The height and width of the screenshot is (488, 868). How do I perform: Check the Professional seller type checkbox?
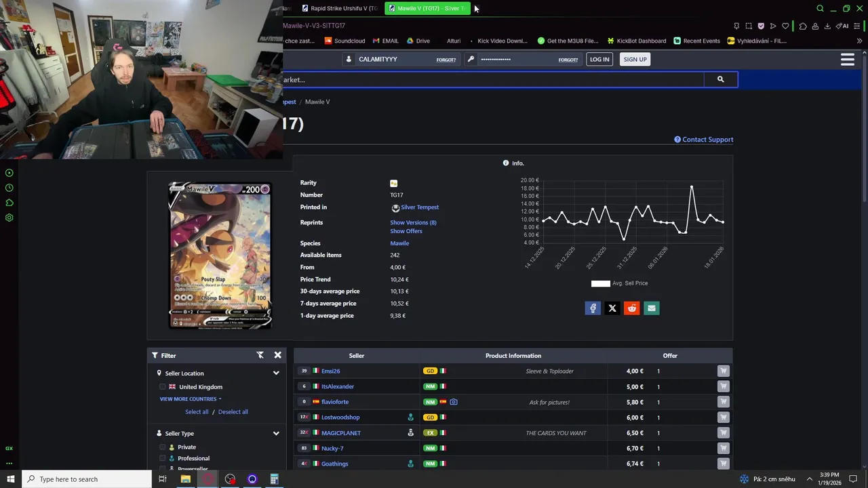click(163, 458)
